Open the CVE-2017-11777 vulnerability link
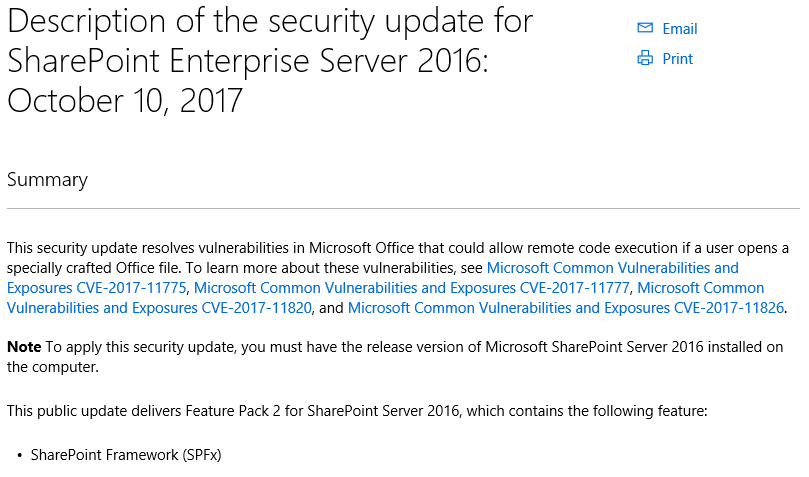This screenshot has width=809, height=477. 411,288
